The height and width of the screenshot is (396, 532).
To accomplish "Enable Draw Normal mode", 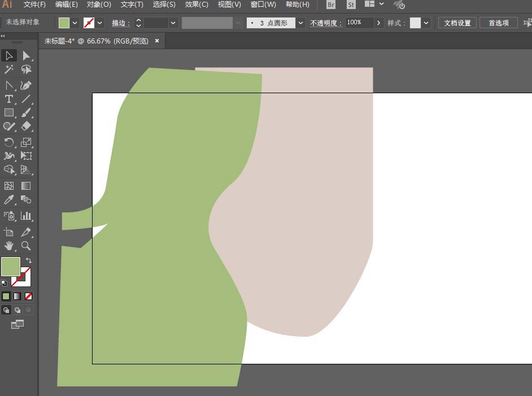I will pyautogui.click(x=6, y=310).
